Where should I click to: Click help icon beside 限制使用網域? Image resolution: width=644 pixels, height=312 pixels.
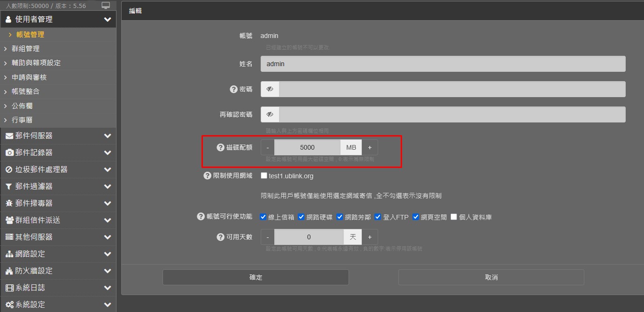[207, 176]
